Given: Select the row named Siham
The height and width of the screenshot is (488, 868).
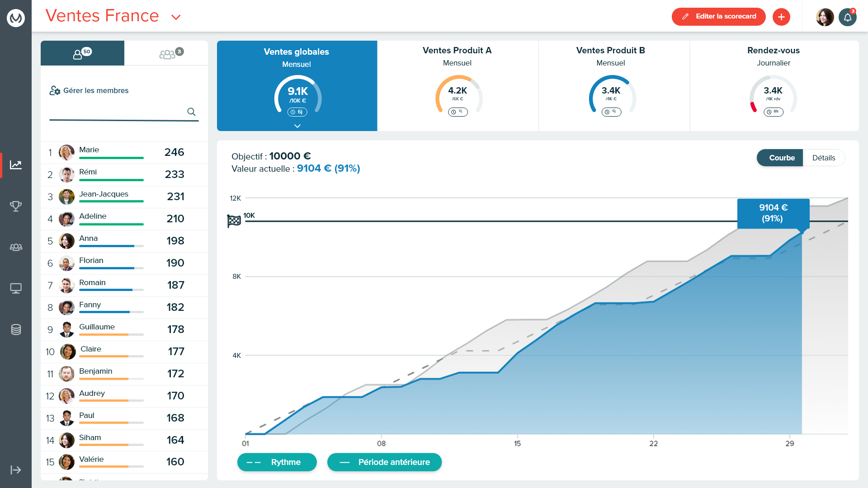Looking at the screenshot, I should click(x=124, y=440).
